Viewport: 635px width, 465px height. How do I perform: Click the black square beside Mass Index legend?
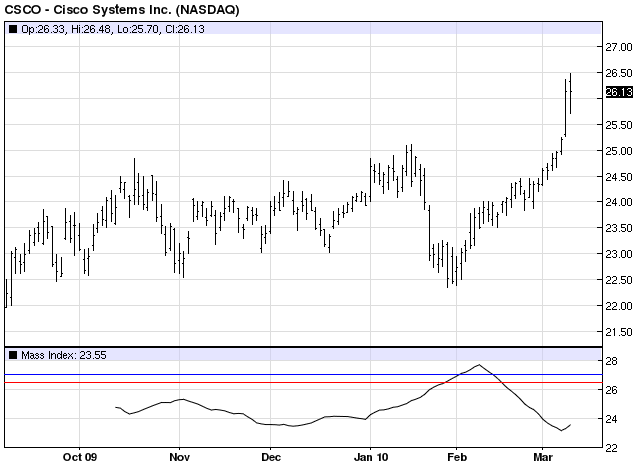click(x=13, y=355)
